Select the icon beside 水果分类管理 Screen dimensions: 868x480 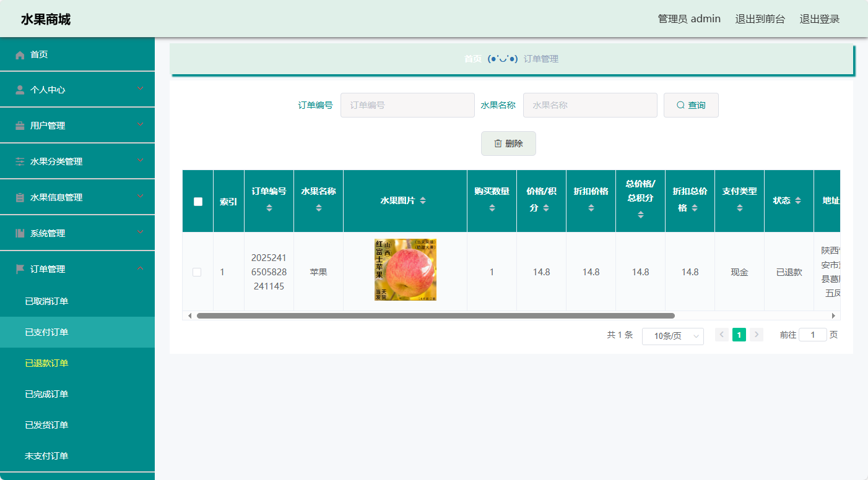pos(19,161)
